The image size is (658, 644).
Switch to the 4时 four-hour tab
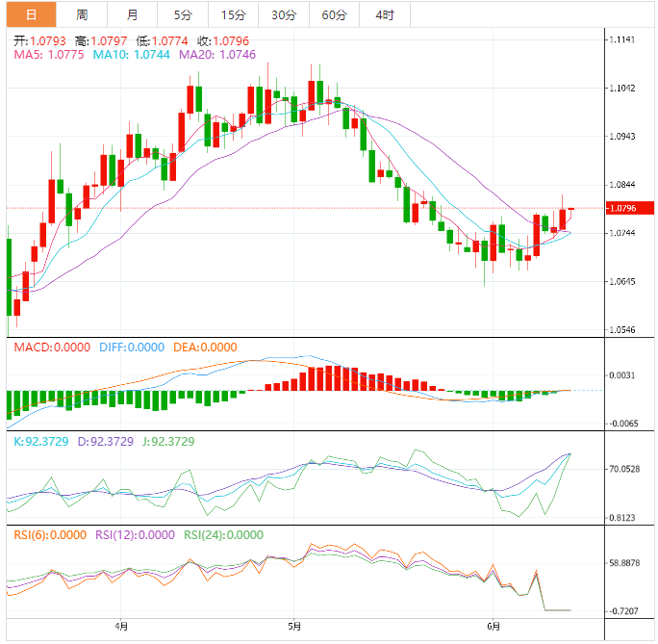click(384, 14)
